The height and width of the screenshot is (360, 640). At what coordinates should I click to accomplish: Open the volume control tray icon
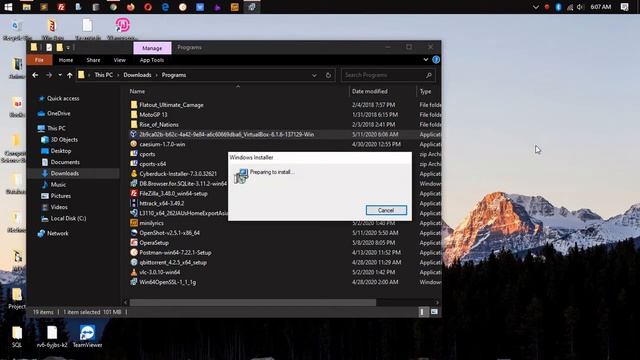pos(580,7)
